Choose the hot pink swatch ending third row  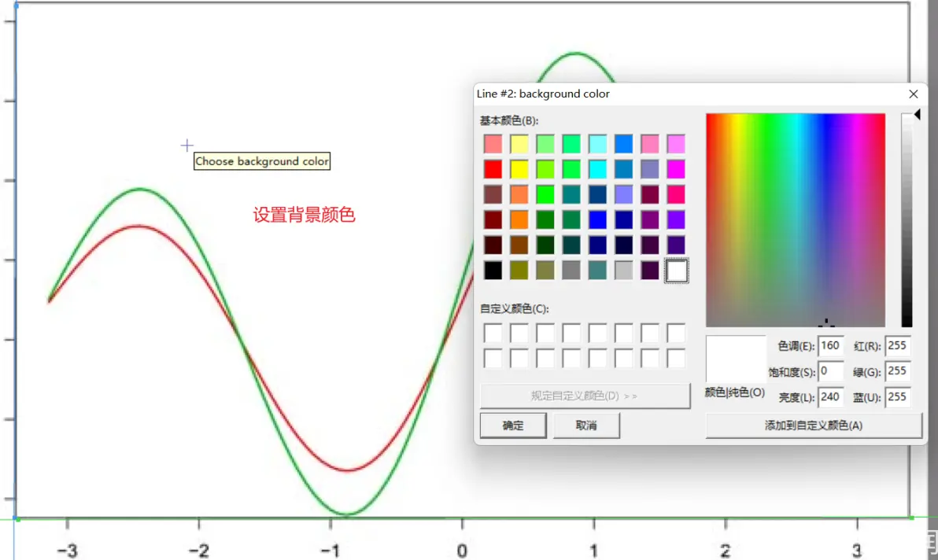(676, 194)
